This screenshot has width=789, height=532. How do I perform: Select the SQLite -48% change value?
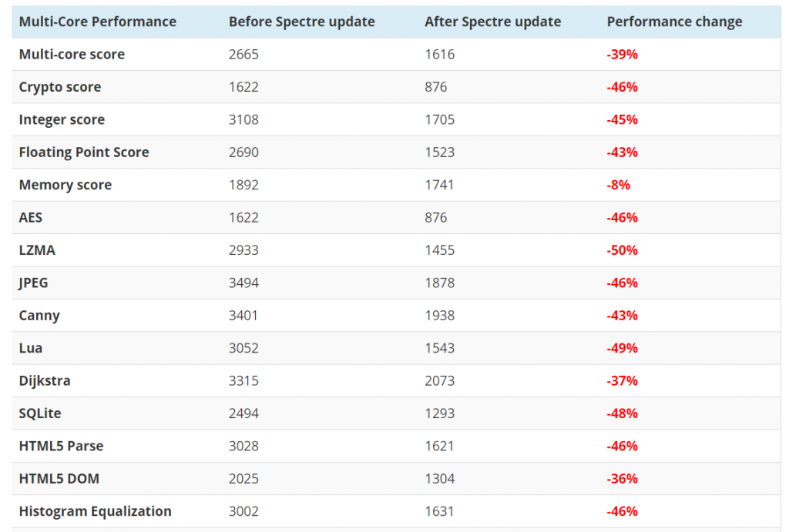pos(623,413)
